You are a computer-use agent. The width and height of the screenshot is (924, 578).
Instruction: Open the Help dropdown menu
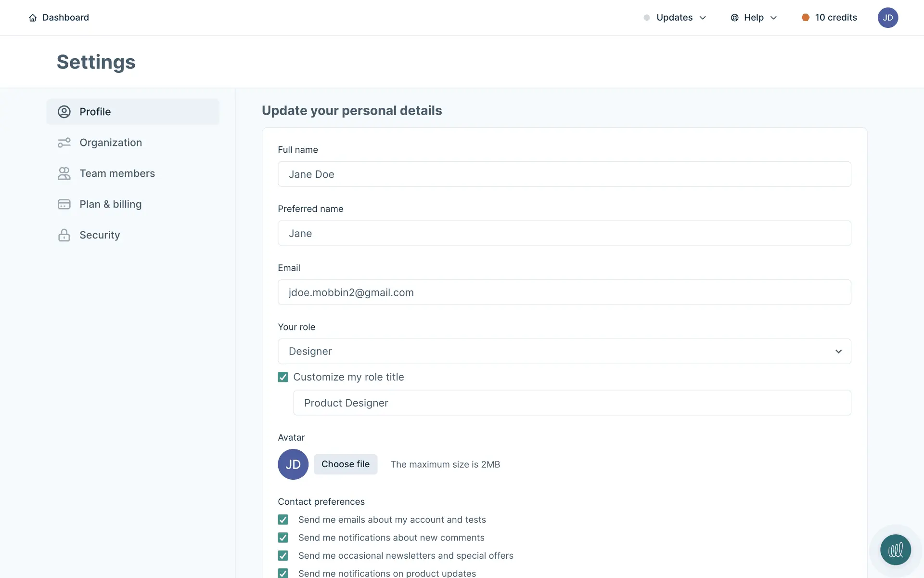click(x=754, y=18)
